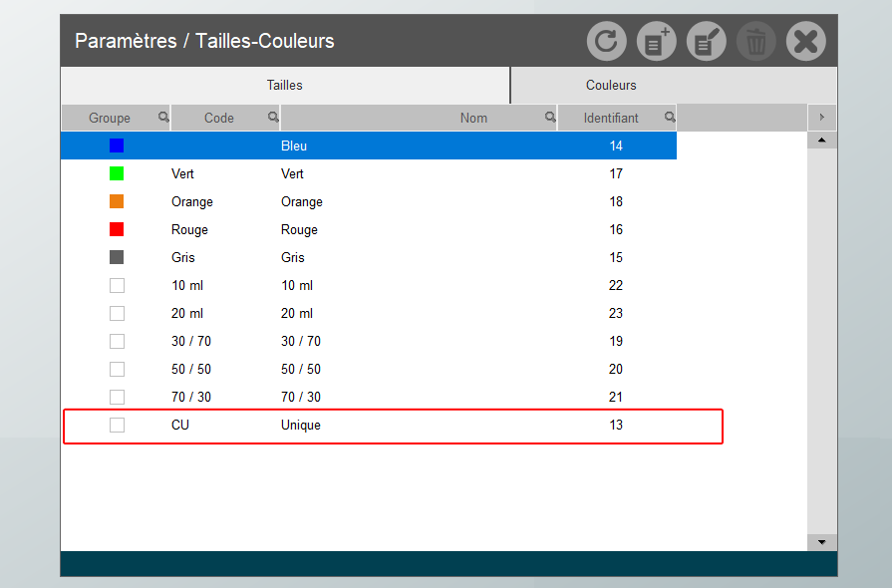Viewport: 892px width, 588px height.
Task: Toggle the checkbox in 10 ml row
Action: point(118,285)
